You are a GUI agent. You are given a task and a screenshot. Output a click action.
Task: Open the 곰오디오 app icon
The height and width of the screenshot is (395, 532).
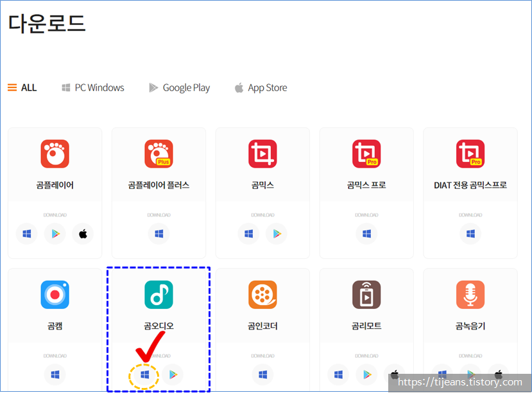click(x=159, y=295)
